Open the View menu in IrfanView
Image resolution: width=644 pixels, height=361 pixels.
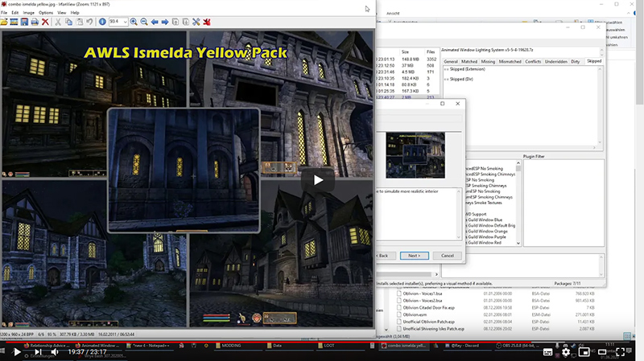62,13
